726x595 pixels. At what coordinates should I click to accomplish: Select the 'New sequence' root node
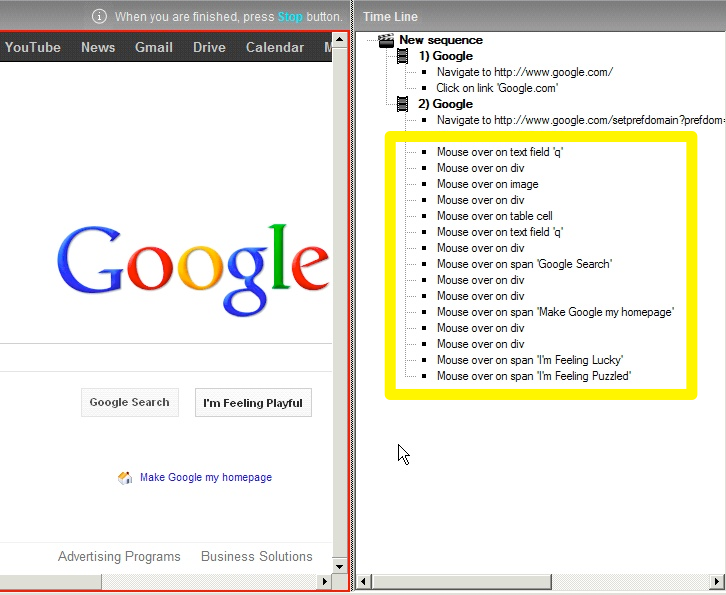[x=441, y=40]
